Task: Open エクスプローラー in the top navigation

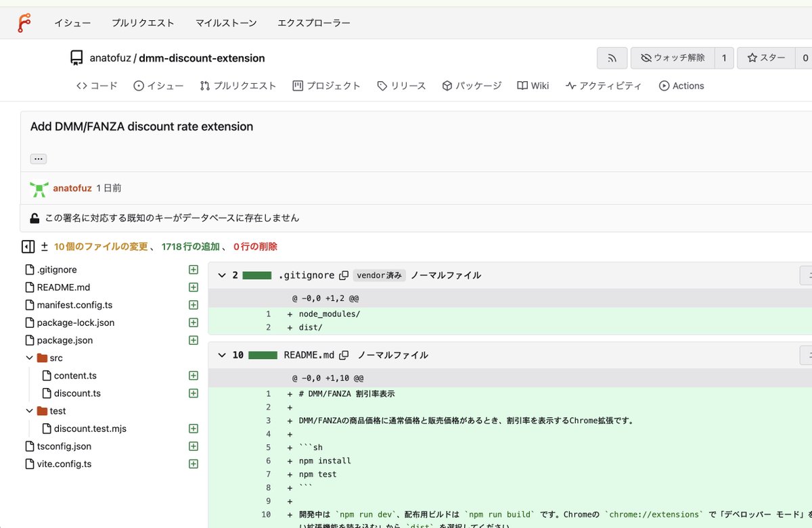Action: click(314, 23)
